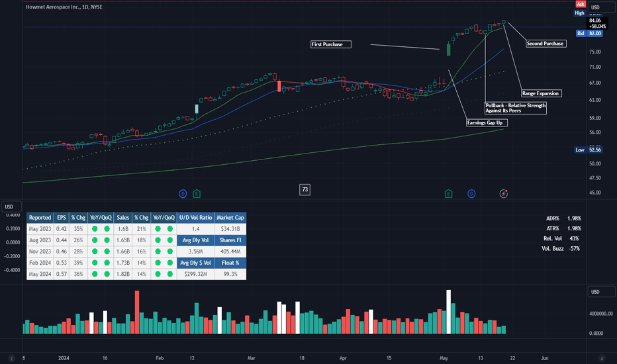The height and width of the screenshot is (364, 617).
Task: Click the dividend marker icon near May 13
Action: pos(471,194)
